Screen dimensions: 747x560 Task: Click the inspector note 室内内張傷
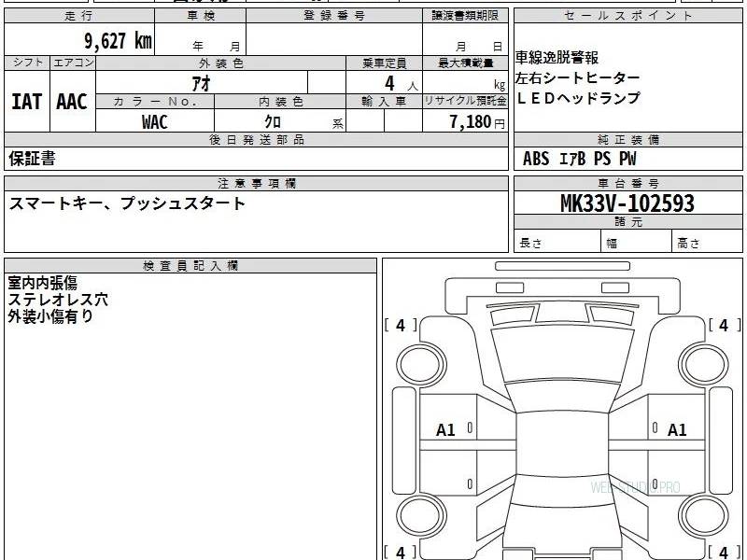coord(42,283)
